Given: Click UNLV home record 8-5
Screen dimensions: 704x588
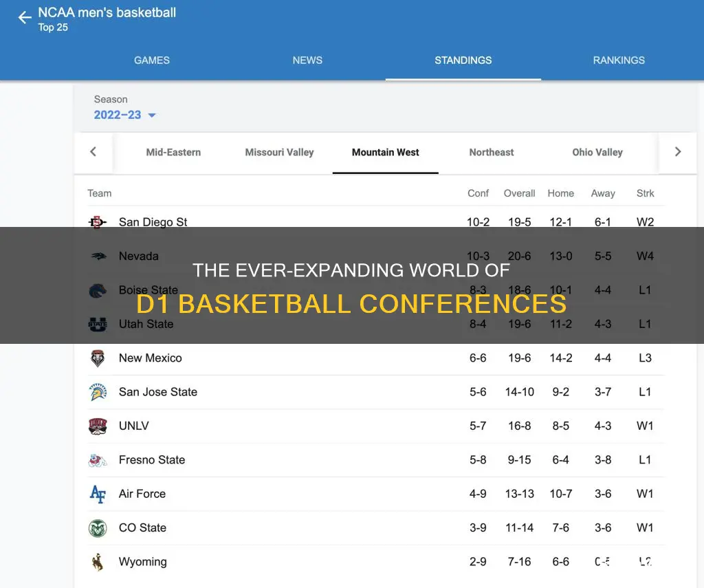Looking at the screenshot, I should tap(561, 426).
